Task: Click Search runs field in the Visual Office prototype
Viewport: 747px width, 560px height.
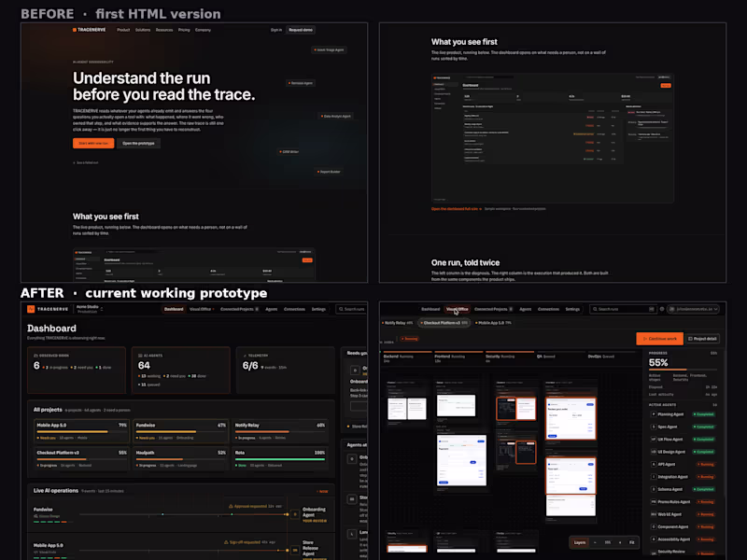Action: [x=623, y=309]
